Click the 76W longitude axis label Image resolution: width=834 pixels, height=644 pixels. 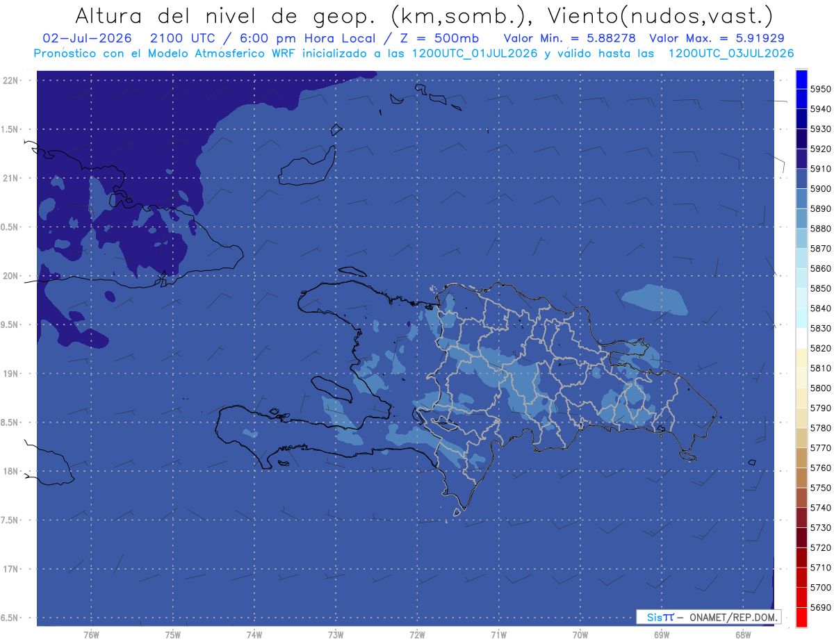tap(91, 635)
